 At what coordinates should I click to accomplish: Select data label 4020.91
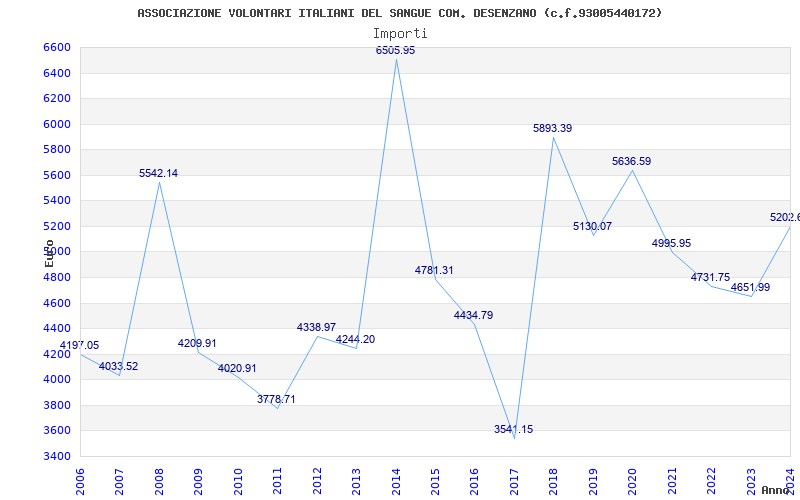click(x=237, y=368)
